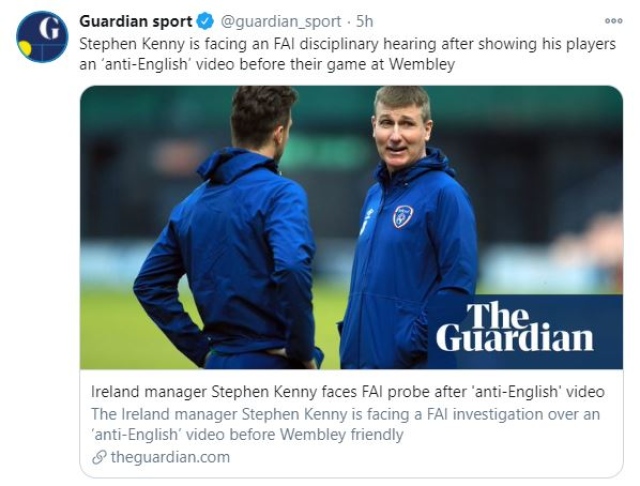This screenshot has width=640, height=486.
Task: Click the Ireland crest on the manager's jacket
Action: [x=403, y=215]
